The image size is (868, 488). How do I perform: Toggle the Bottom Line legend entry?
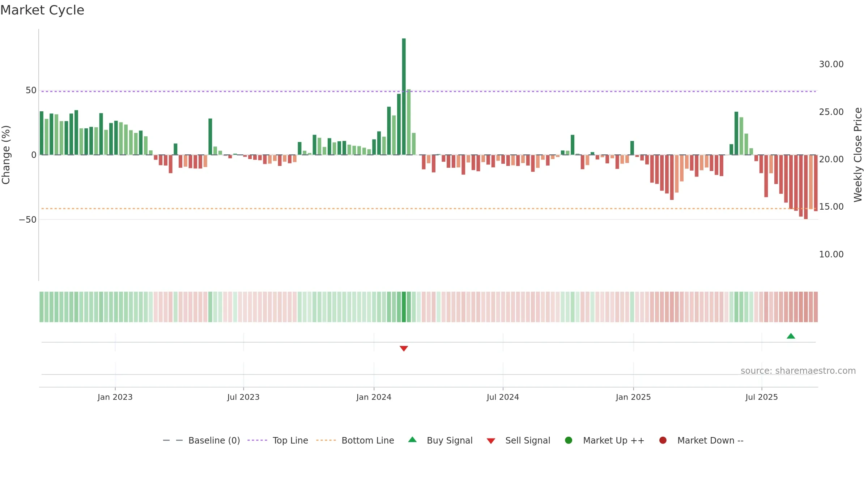pos(355,440)
